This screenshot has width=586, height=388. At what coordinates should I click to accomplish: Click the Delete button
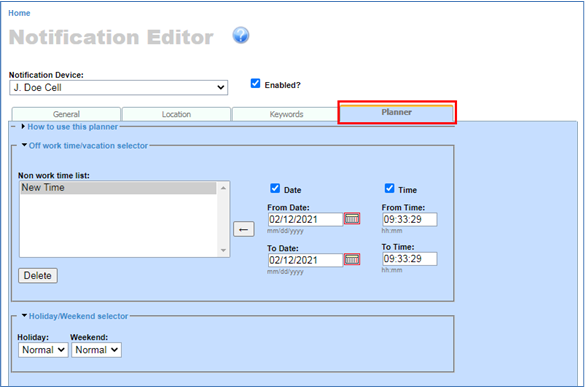click(38, 275)
